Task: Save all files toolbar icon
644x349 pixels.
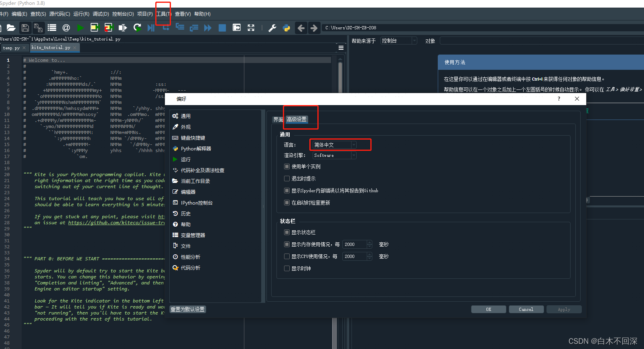Action: 38,28
